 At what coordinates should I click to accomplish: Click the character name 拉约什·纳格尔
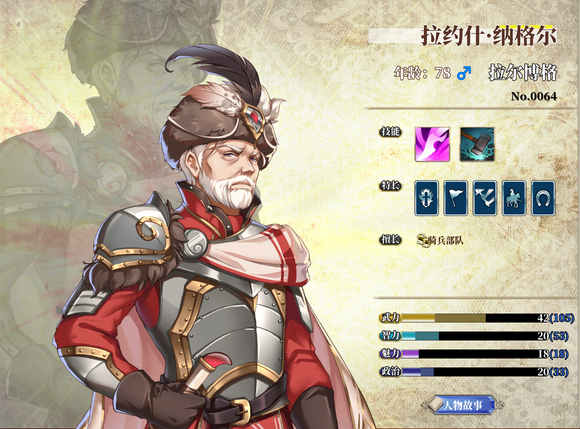tap(489, 36)
